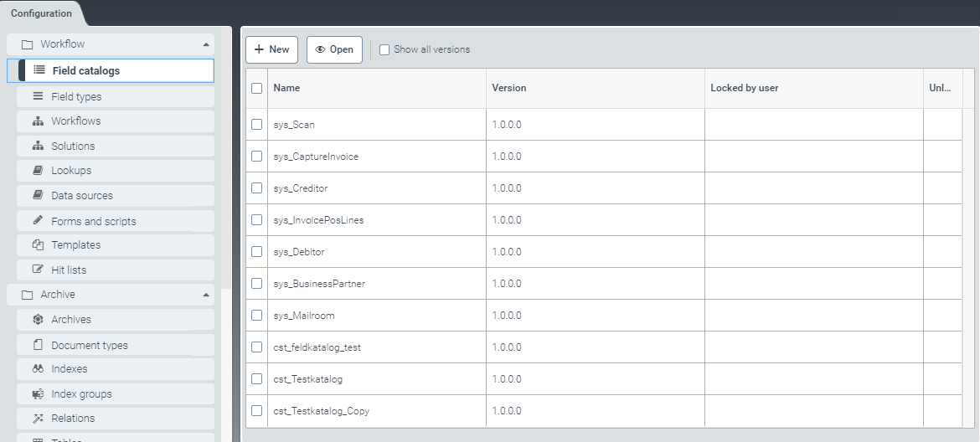Click the Workflows hierarchy icon

click(x=38, y=121)
